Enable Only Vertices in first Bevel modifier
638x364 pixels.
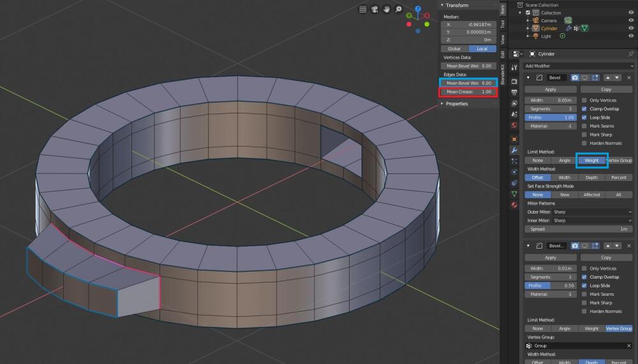pyautogui.click(x=584, y=100)
